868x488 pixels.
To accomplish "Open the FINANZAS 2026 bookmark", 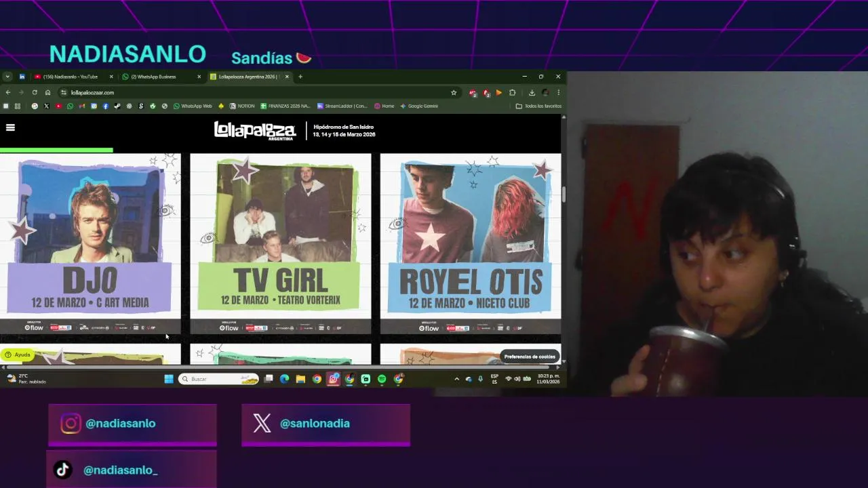I will [x=285, y=106].
